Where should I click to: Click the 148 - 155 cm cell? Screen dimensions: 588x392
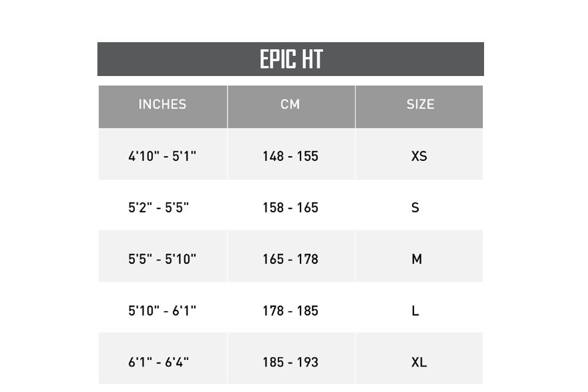click(x=291, y=154)
